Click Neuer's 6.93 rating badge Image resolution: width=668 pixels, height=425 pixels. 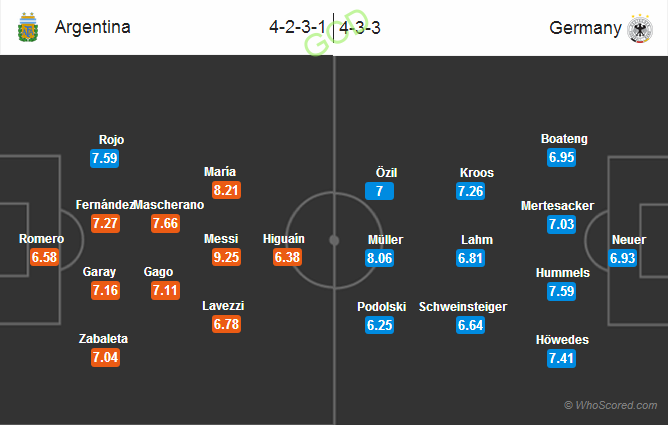tap(622, 258)
